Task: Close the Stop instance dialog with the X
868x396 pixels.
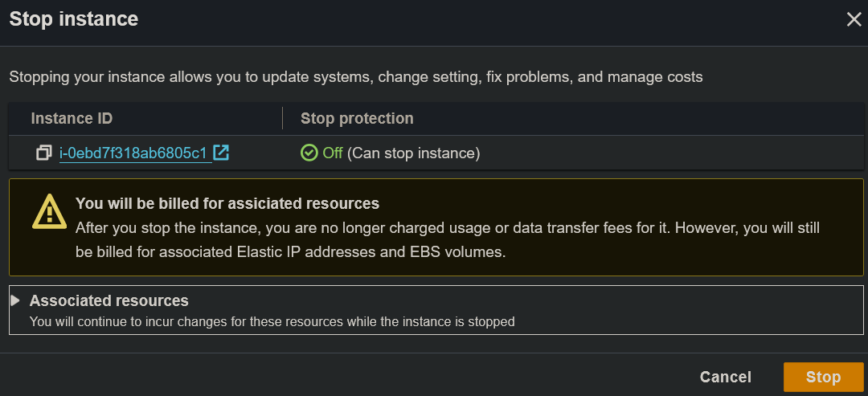Action: [854, 20]
